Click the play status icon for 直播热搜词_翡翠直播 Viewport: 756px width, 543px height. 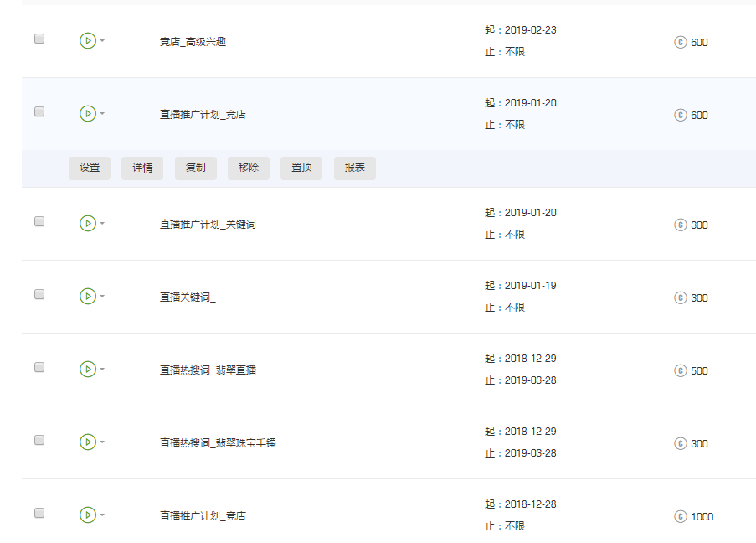click(88, 369)
